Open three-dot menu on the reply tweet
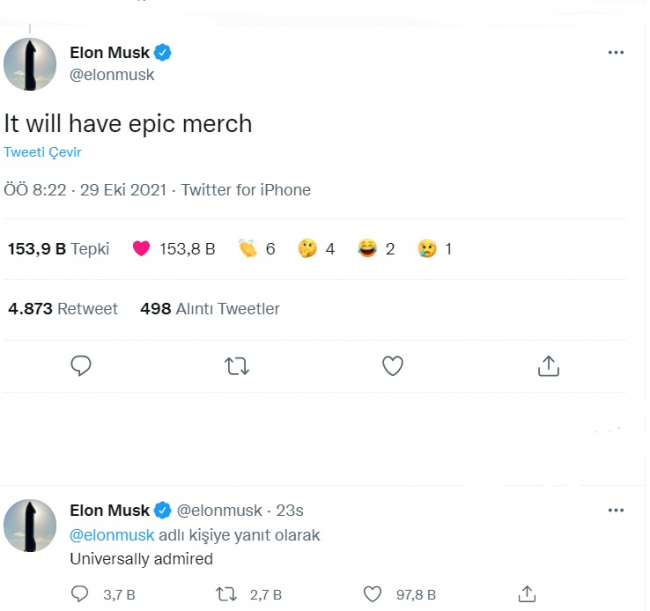This screenshot has width=650, height=611. pyautogui.click(x=617, y=510)
